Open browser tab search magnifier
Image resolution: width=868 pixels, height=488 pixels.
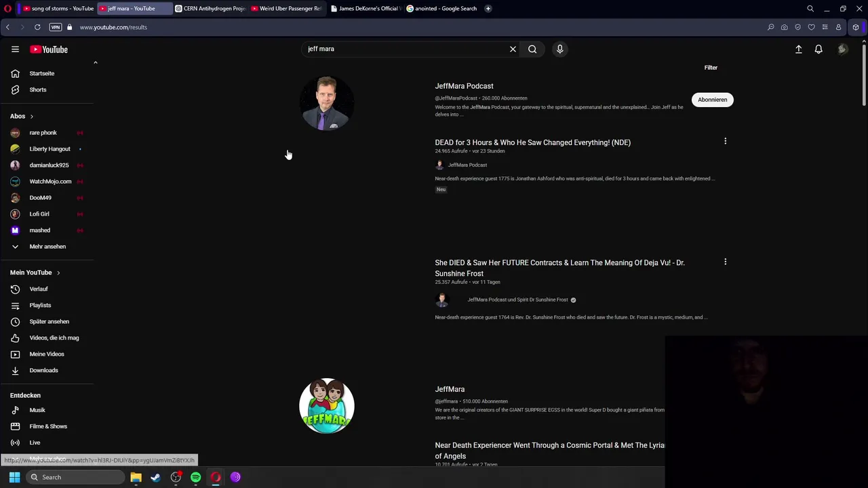click(x=810, y=9)
